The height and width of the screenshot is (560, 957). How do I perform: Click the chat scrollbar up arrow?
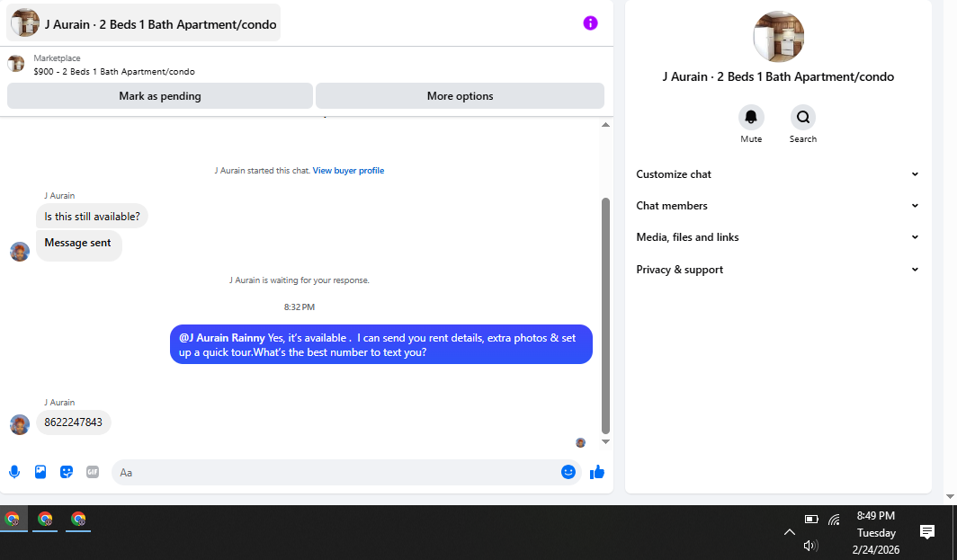[605, 125]
